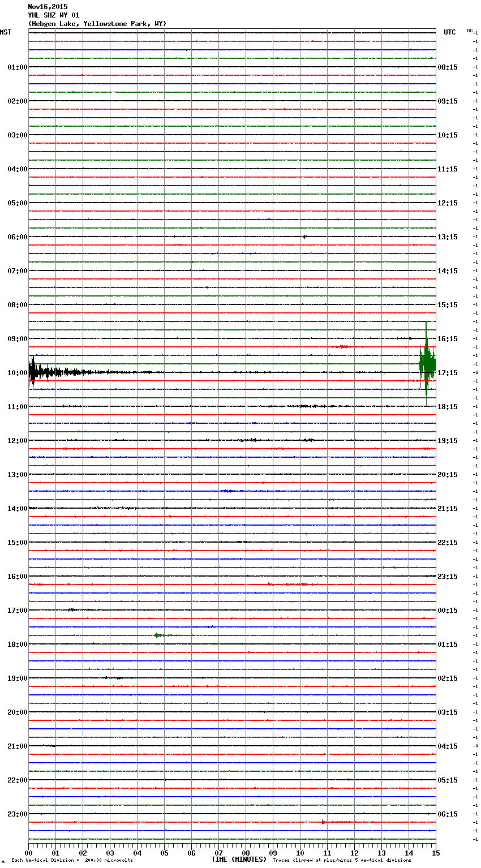Click the 12:15 UTC time label
The image size is (481, 868).
point(448,203)
